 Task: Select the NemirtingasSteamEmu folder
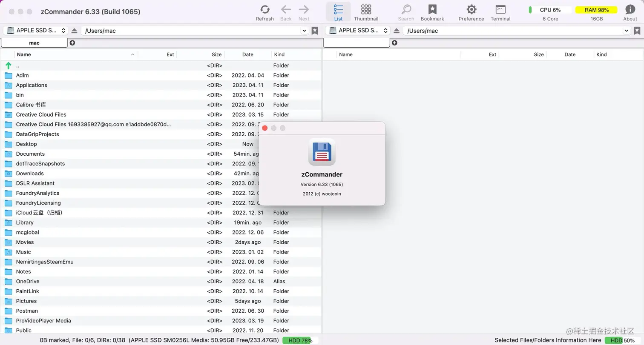click(x=161, y=262)
